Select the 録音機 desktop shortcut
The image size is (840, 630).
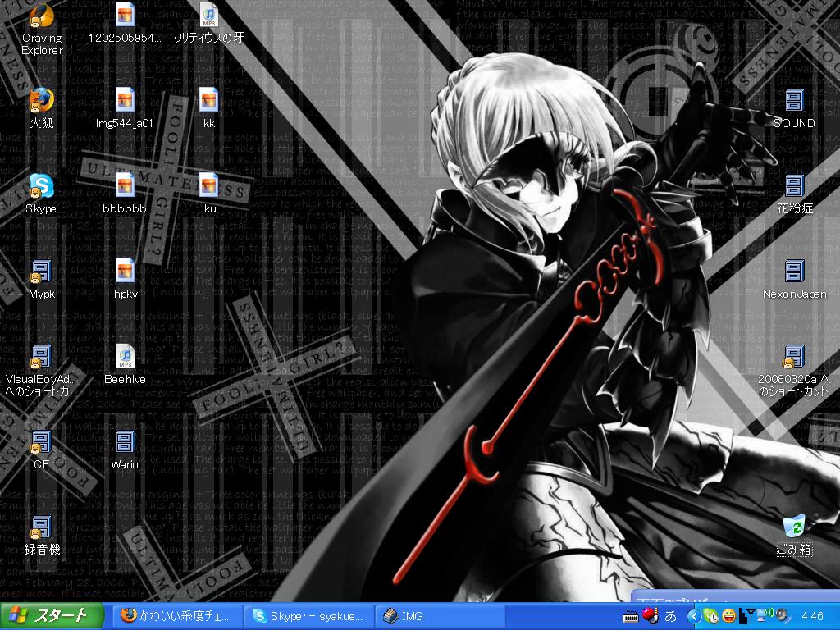point(41,527)
